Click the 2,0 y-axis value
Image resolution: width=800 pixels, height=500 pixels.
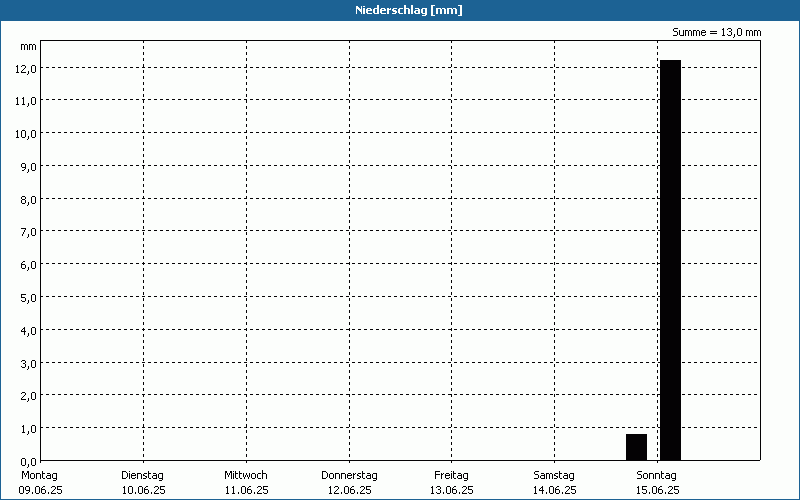click(x=28, y=396)
